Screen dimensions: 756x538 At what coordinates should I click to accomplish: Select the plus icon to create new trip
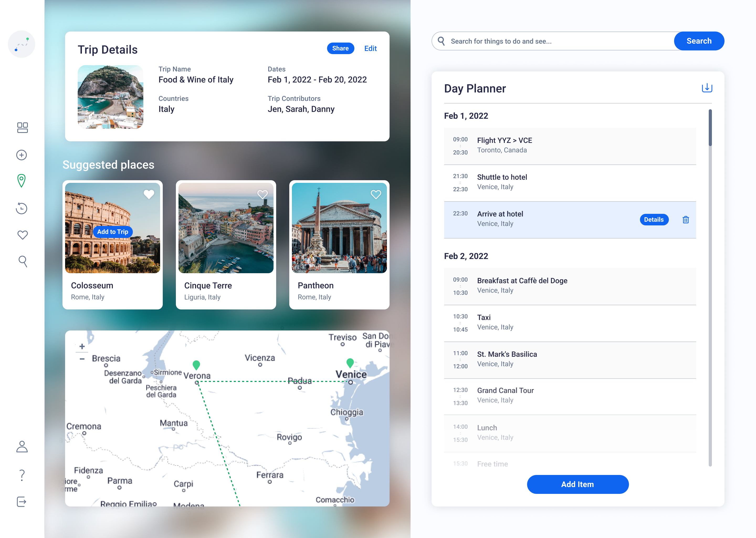click(x=22, y=155)
